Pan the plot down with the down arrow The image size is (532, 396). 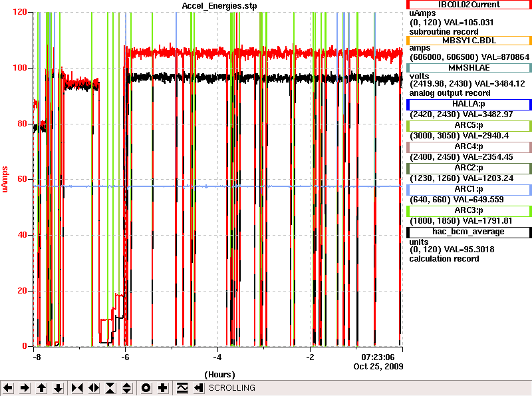point(59,388)
